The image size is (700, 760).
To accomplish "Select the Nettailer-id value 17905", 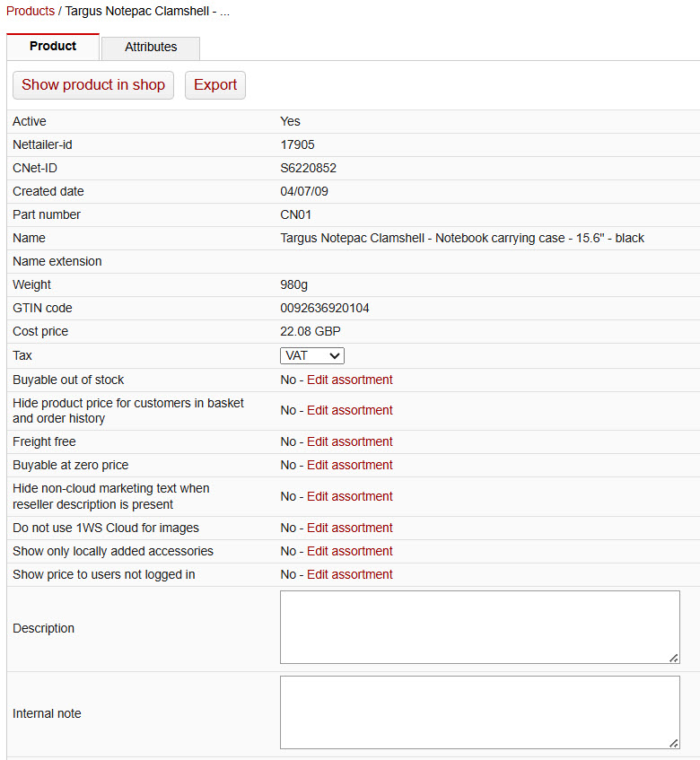I will pyautogui.click(x=297, y=144).
